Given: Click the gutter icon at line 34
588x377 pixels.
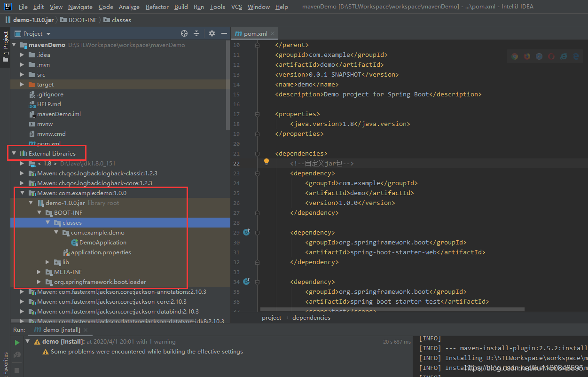Looking at the screenshot, I should (246, 282).
